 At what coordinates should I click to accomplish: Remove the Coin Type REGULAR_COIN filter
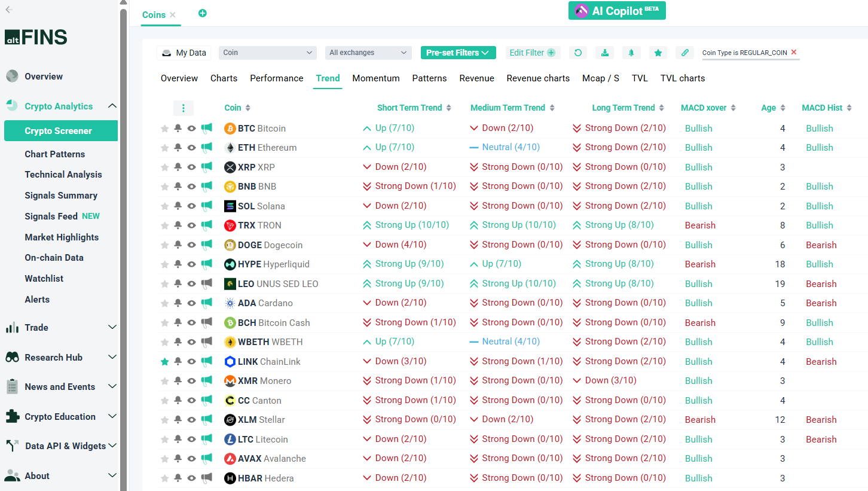tap(794, 52)
